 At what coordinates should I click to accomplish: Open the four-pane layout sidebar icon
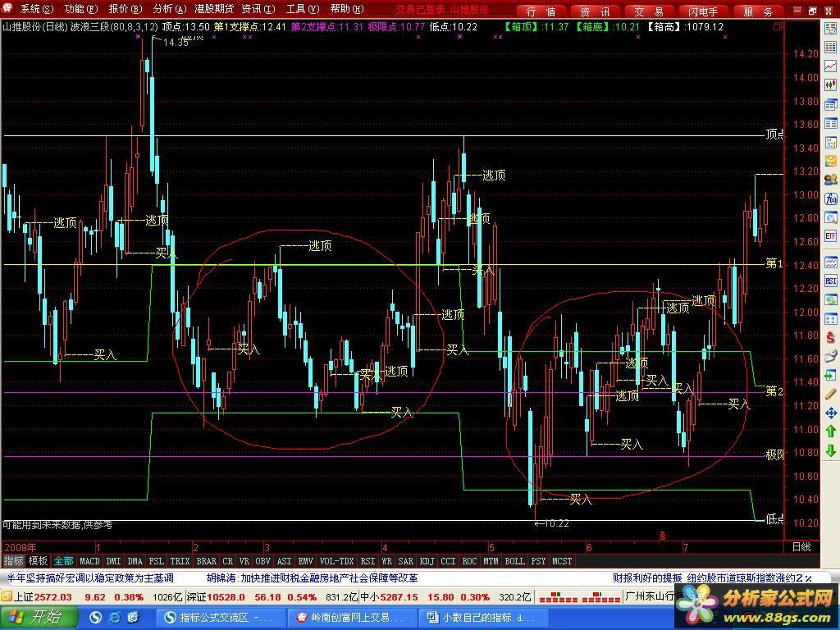point(830,319)
